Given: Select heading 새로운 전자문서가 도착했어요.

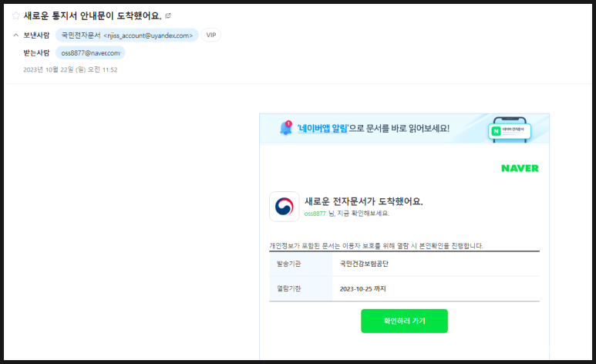Looking at the screenshot, I should pyautogui.click(x=364, y=201).
